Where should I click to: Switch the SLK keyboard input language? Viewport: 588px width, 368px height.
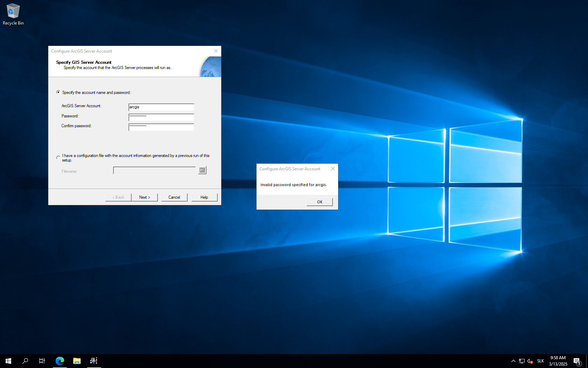click(x=541, y=361)
